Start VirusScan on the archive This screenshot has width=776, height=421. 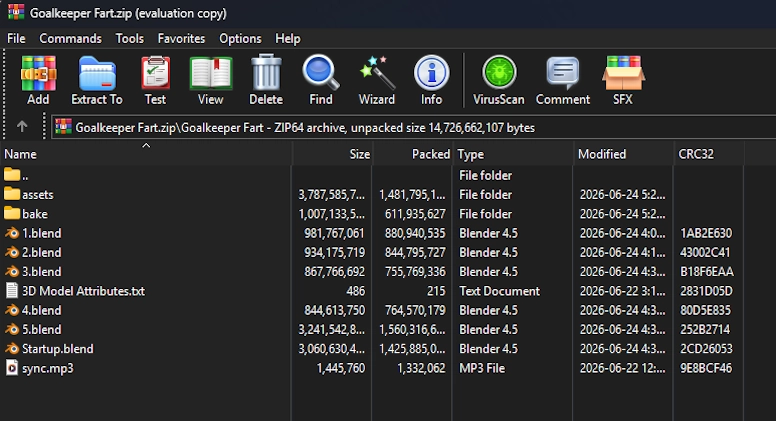(499, 80)
